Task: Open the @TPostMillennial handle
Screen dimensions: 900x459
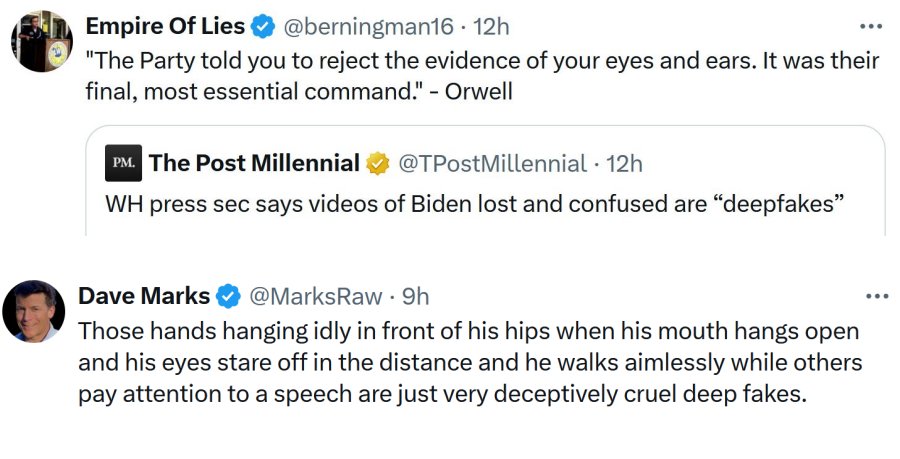Action: click(492, 162)
